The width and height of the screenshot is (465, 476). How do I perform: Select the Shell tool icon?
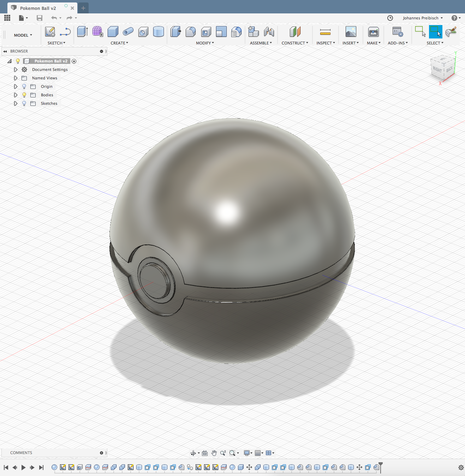pyautogui.click(x=206, y=32)
